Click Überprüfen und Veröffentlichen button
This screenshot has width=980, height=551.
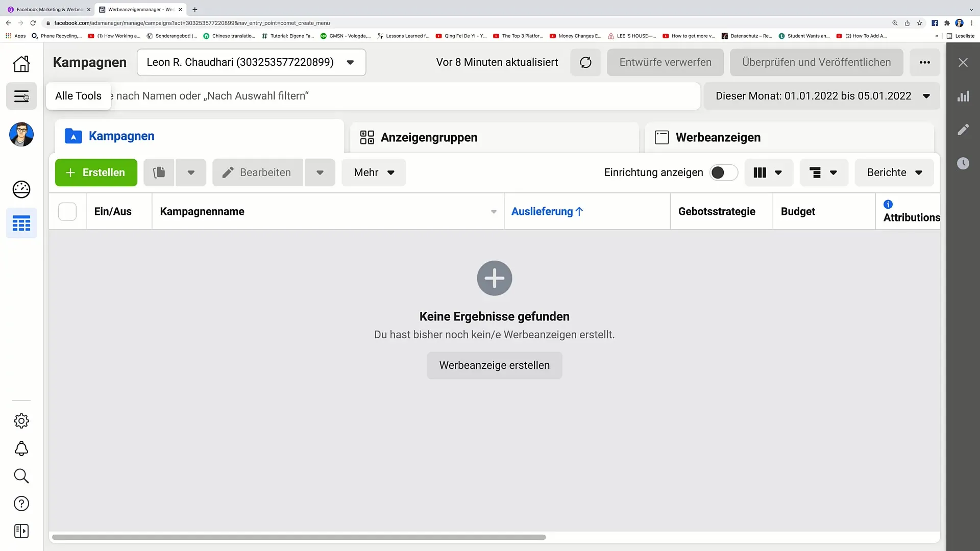[816, 62]
